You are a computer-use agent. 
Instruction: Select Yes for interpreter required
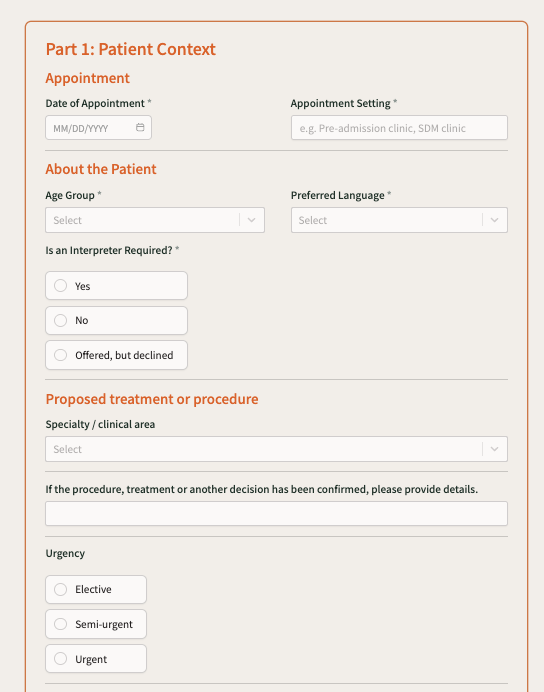(116, 286)
